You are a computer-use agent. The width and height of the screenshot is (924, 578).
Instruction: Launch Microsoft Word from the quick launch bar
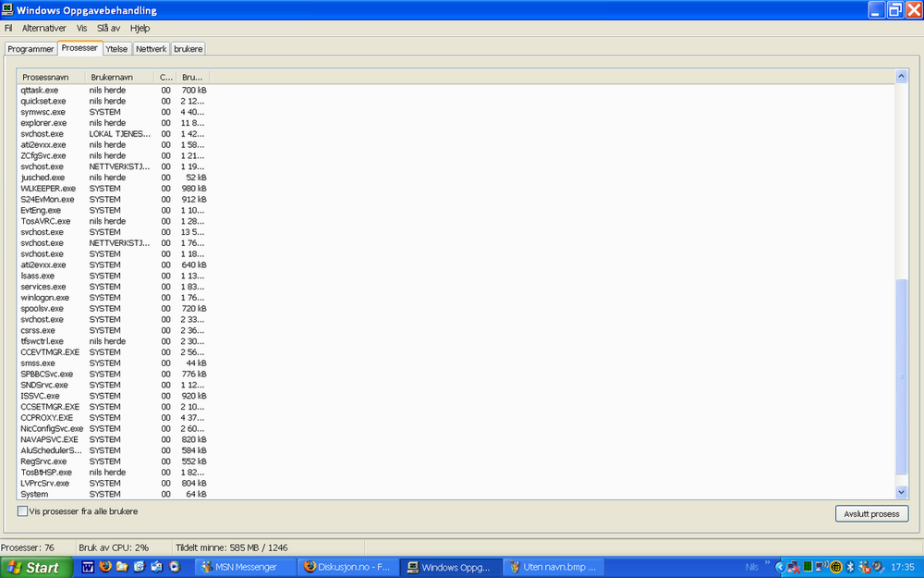88,567
